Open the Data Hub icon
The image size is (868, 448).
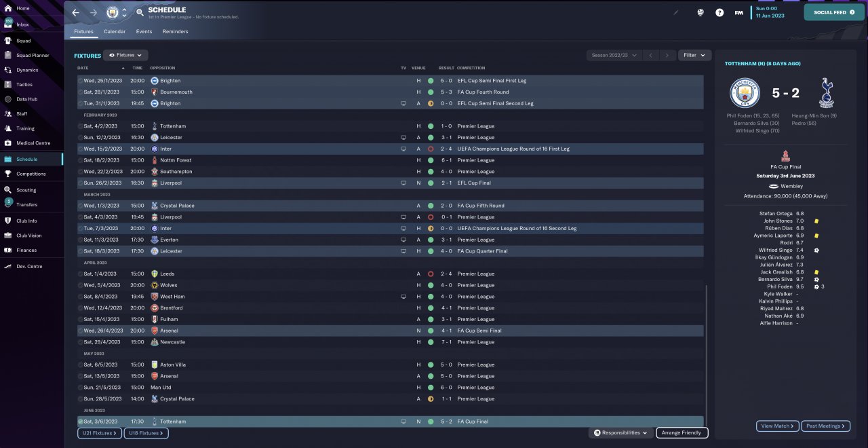click(8, 99)
